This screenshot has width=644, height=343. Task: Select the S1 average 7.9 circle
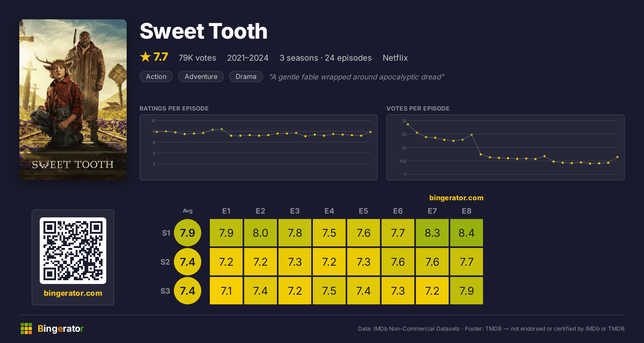pos(188,233)
